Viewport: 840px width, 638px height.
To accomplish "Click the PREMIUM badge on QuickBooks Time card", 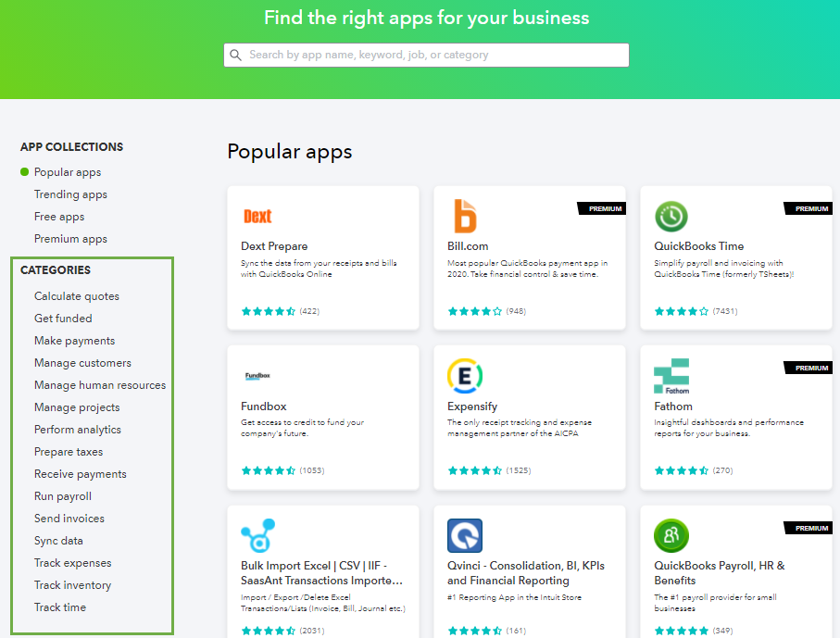I will (x=808, y=208).
